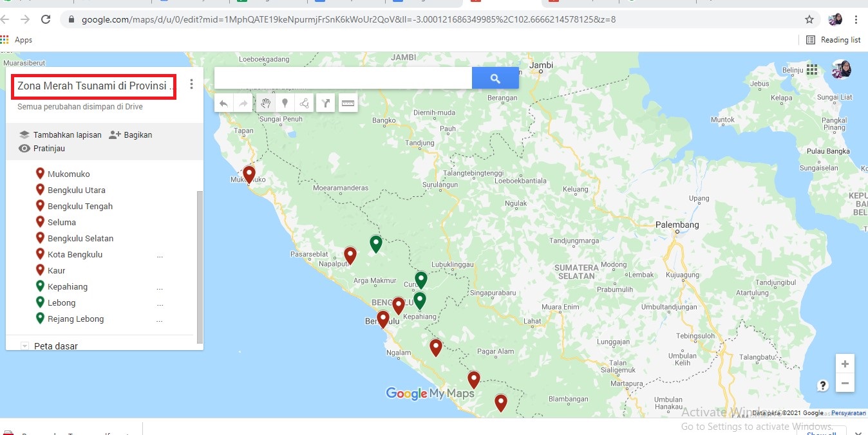868x435 pixels.
Task: Open the Google apps grid
Action: (x=811, y=69)
